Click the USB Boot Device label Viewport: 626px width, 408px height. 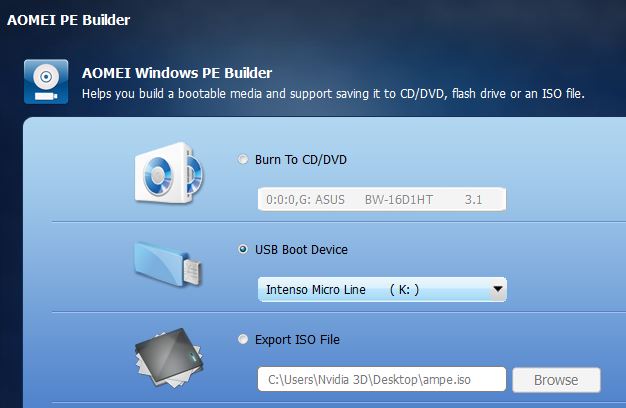[x=301, y=250]
